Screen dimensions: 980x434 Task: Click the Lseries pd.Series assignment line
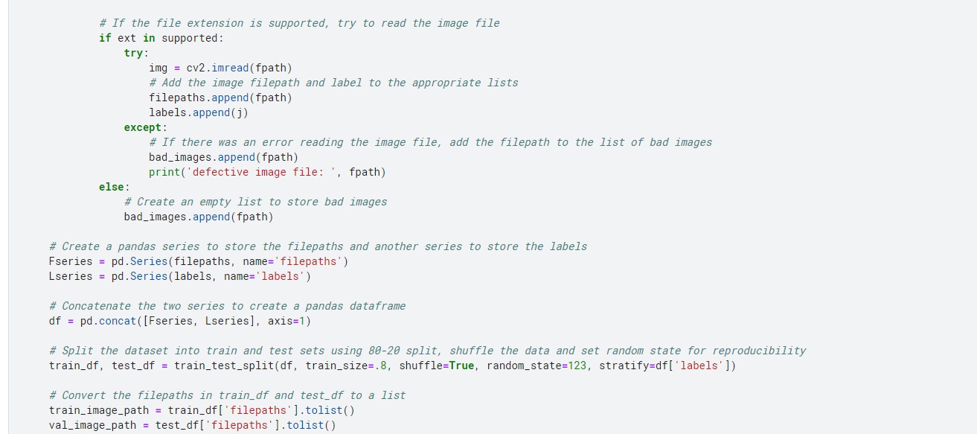click(179, 276)
